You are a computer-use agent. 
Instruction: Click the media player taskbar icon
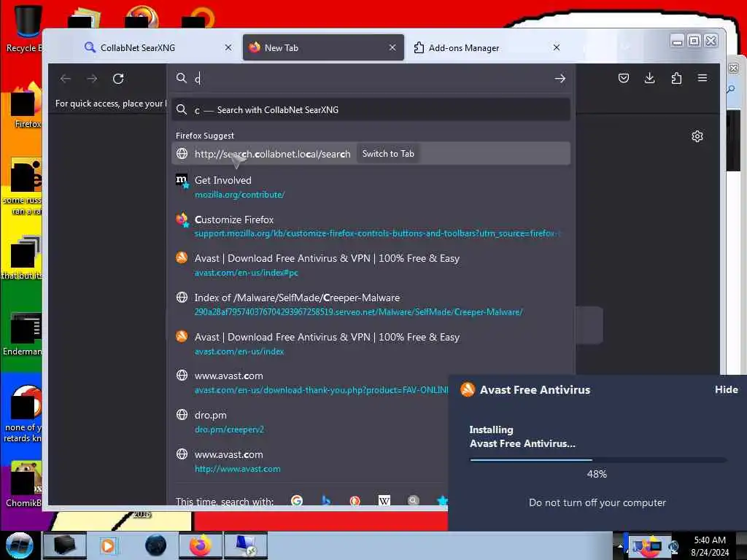108,545
